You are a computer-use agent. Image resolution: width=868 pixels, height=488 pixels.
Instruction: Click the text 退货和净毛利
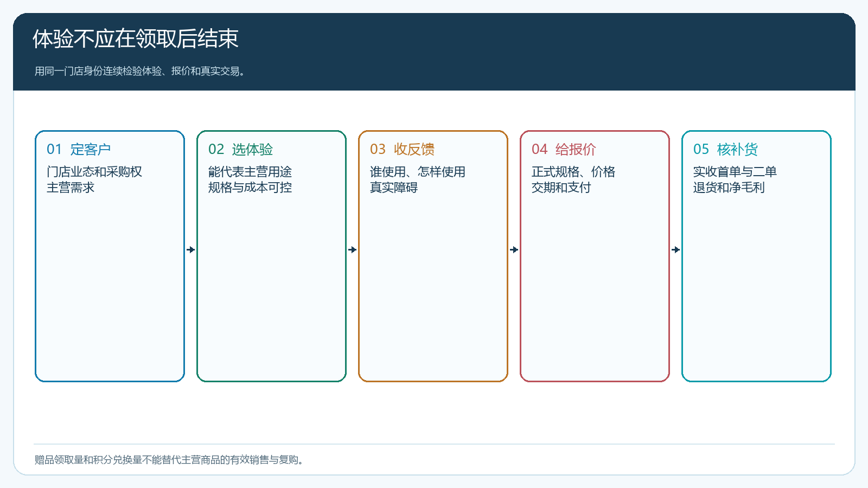tap(729, 188)
